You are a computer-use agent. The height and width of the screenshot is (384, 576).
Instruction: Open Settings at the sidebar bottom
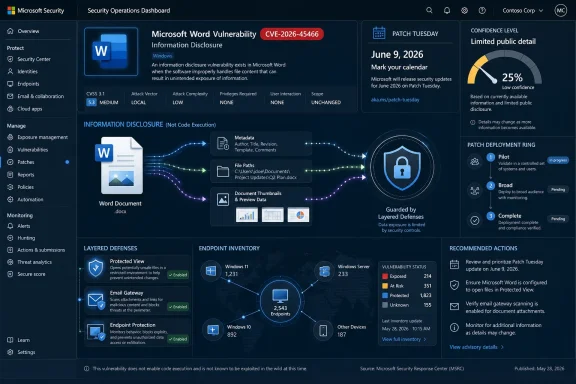click(21, 352)
